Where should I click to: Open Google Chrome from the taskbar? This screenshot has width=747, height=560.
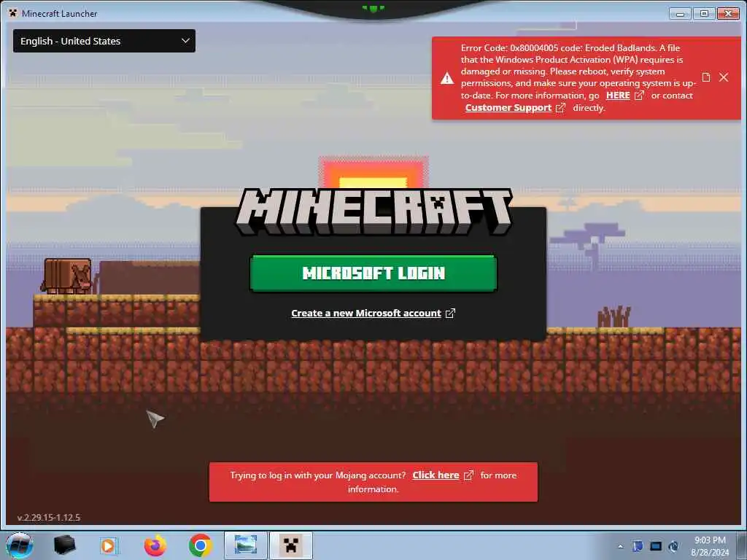click(200, 545)
